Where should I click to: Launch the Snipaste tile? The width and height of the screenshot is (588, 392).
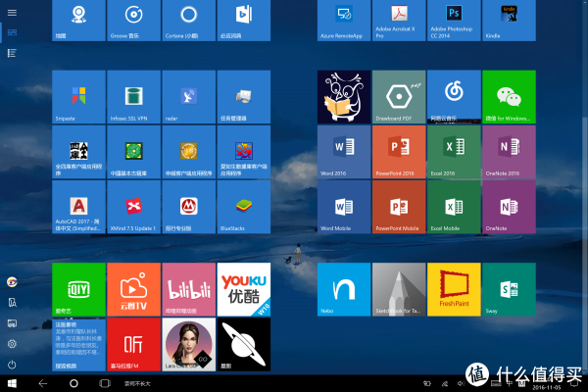(x=78, y=97)
